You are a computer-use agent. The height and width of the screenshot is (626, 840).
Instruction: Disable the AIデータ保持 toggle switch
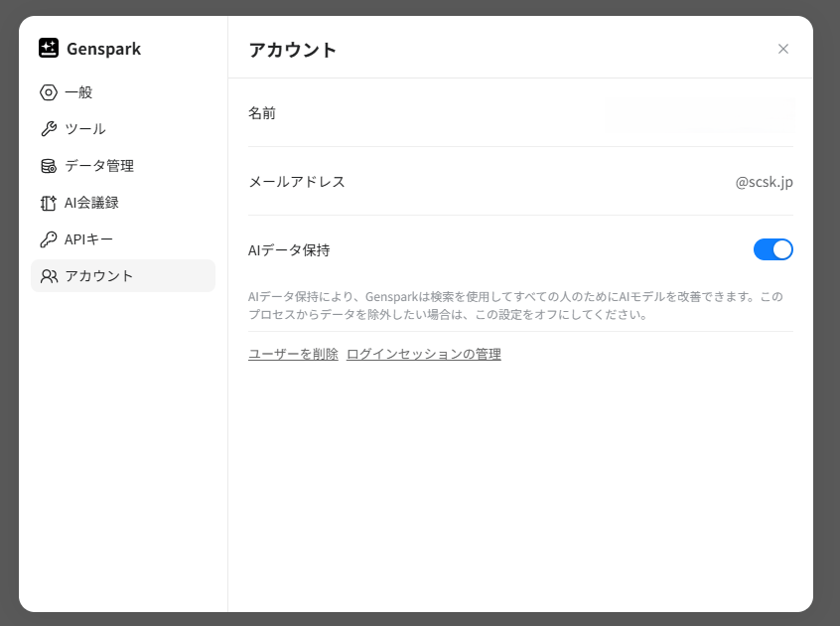772,249
